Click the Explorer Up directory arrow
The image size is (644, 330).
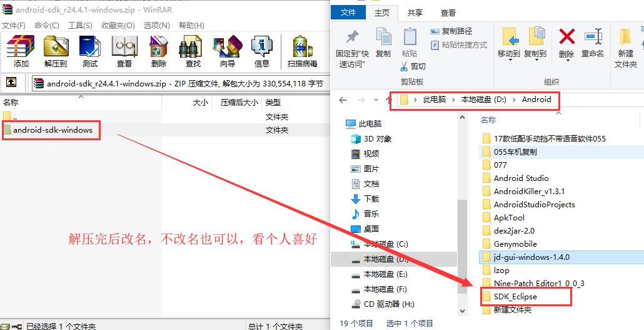(x=388, y=100)
